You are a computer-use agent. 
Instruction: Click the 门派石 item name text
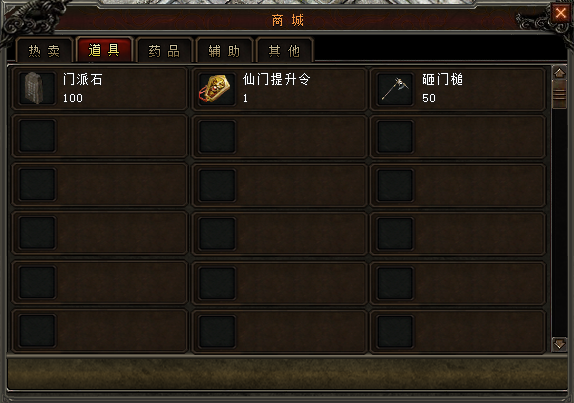83,79
